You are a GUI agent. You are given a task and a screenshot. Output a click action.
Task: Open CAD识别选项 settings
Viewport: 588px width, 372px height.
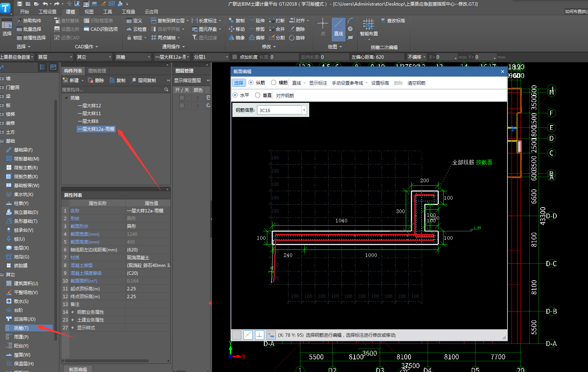(101, 29)
